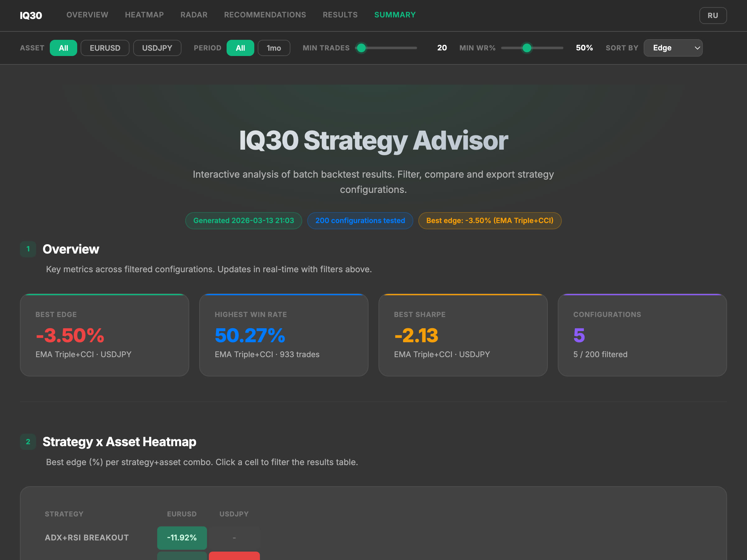Switch to the Radar nav tab
Viewport: 747px width, 560px height.
[x=194, y=15]
